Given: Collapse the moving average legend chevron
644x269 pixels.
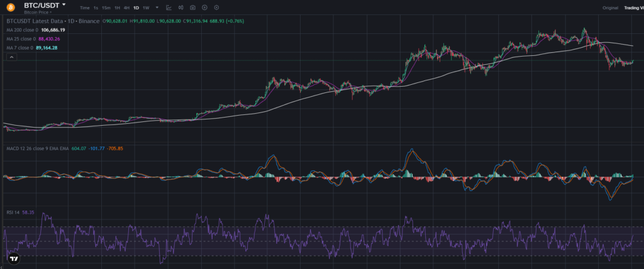Looking at the screenshot, I should coord(11,57).
